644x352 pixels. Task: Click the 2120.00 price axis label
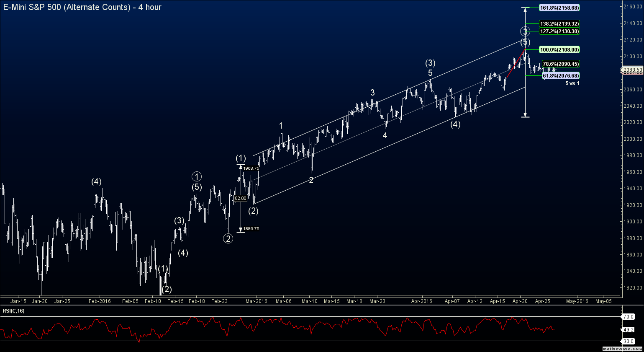click(x=633, y=40)
